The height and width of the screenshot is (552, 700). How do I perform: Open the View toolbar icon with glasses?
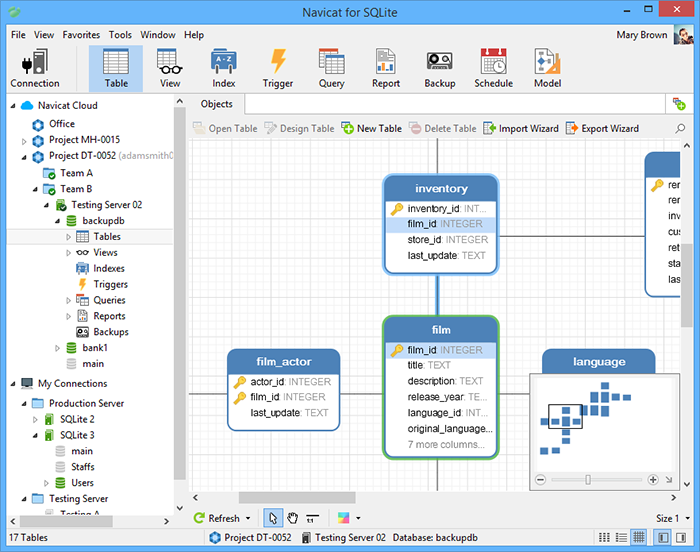[170, 68]
